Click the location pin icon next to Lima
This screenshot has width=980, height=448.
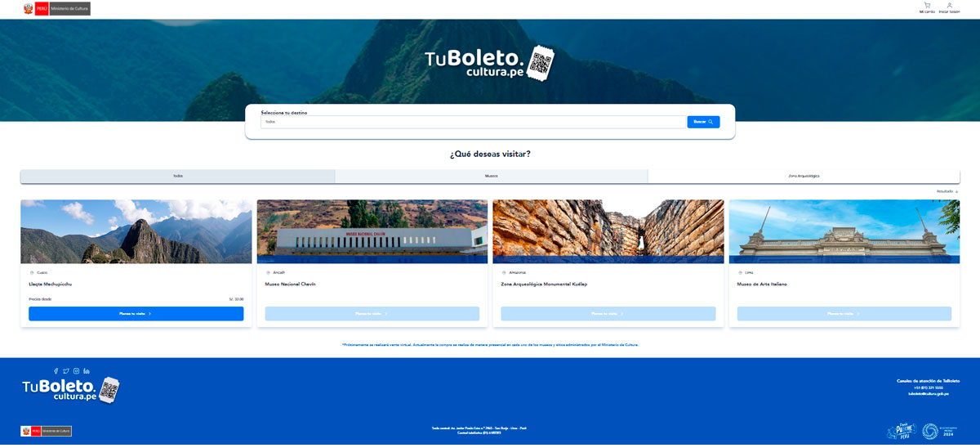pyautogui.click(x=740, y=272)
